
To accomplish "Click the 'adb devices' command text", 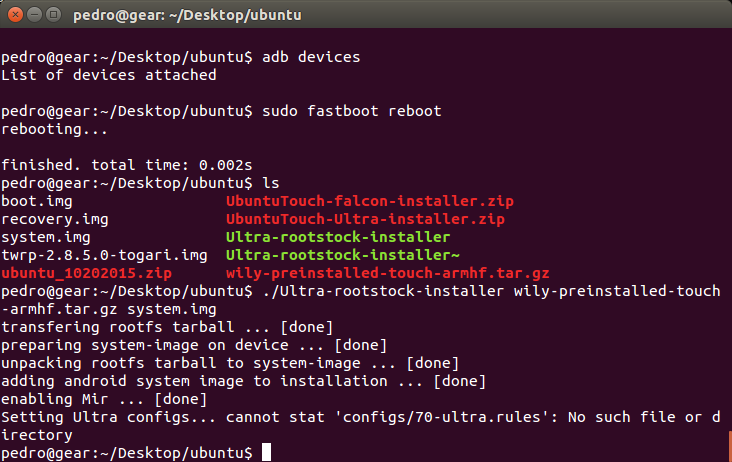I will point(311,56).
